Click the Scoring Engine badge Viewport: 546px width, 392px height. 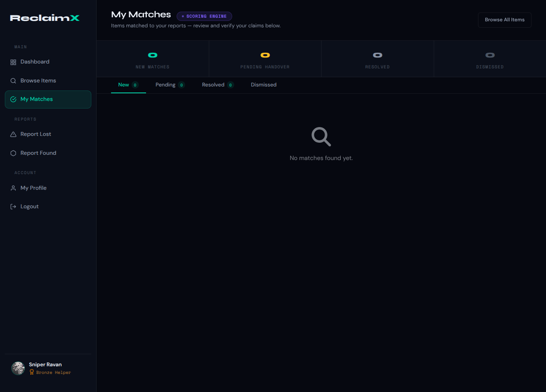pos(204,16)
